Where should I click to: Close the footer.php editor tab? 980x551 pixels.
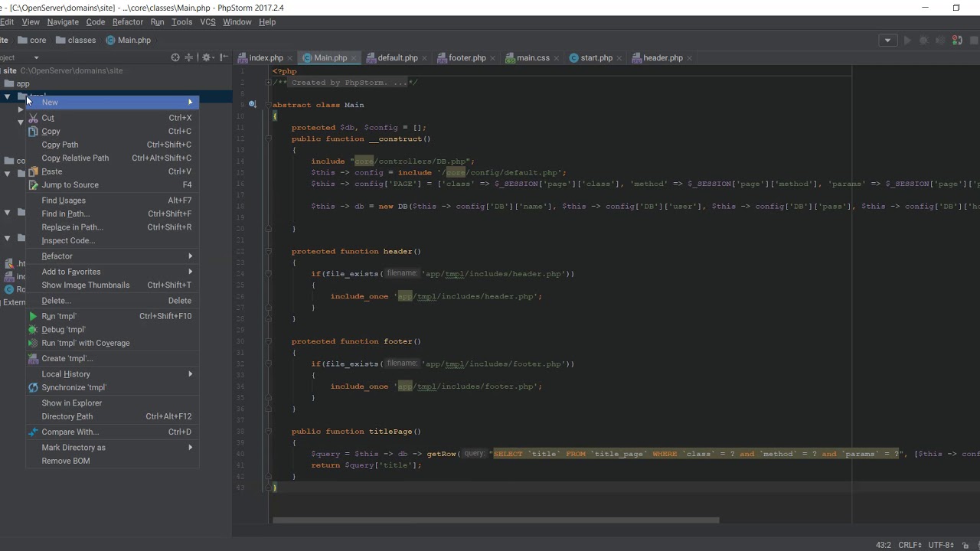[492, 58]
